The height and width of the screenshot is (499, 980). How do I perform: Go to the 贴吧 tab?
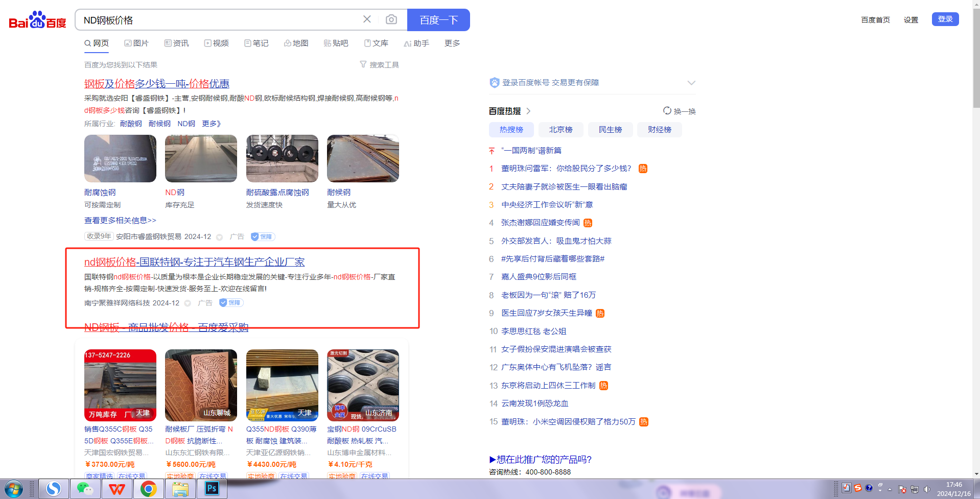(336, 43)
